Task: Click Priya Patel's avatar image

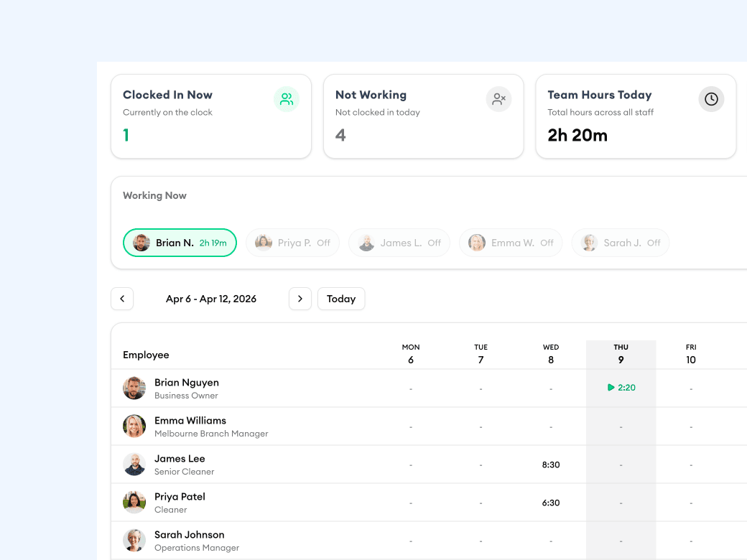Action: (134, 502)
